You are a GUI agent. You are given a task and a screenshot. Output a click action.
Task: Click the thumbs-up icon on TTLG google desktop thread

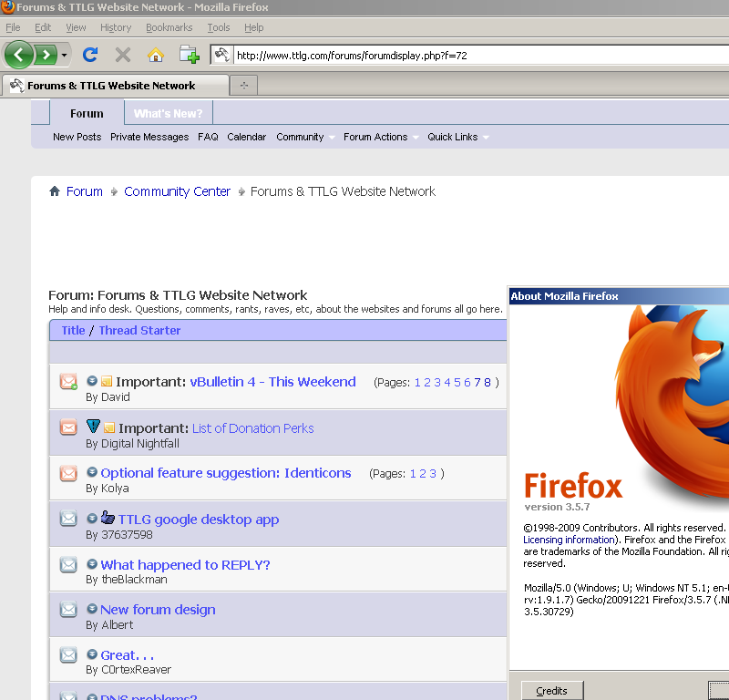pos(108,517)
